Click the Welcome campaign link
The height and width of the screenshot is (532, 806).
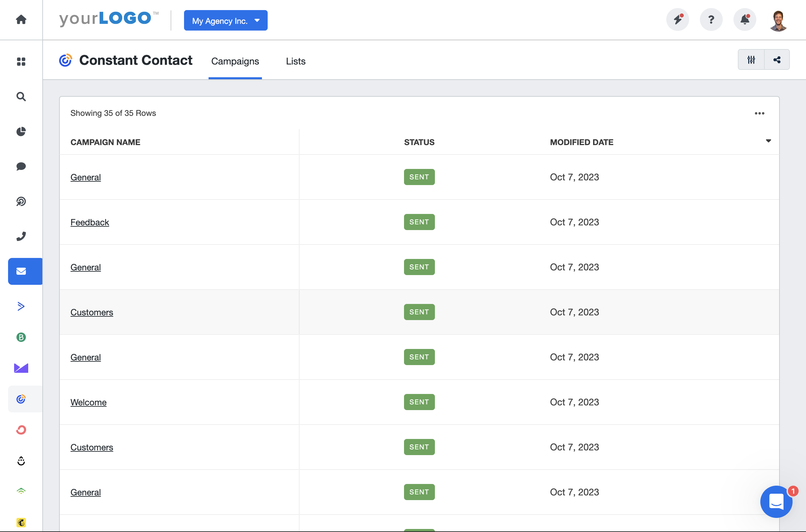88,402
